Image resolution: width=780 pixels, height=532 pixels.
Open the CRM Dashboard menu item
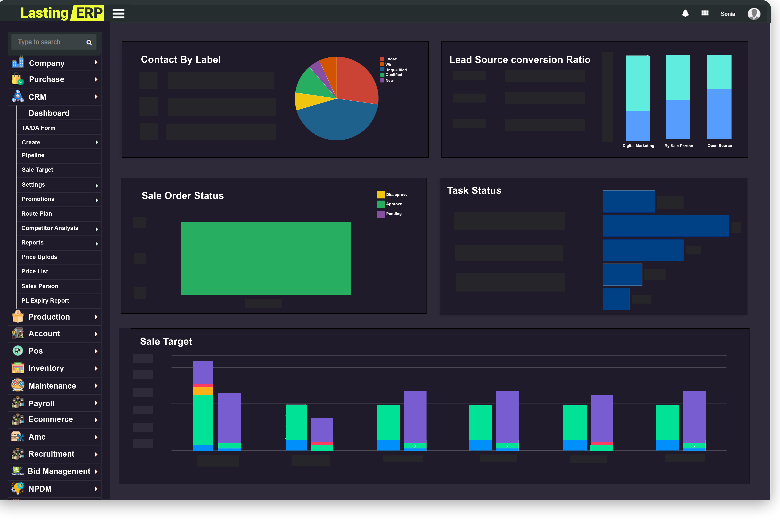pos(49,113)
